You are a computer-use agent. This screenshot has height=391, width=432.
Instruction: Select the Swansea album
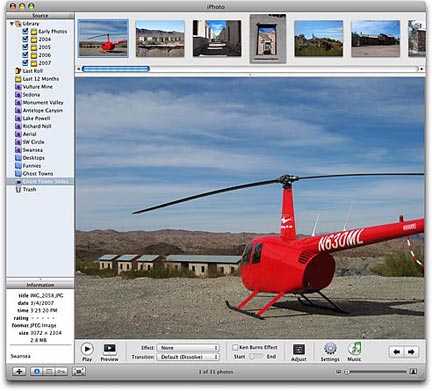click(x=33, y=150)
